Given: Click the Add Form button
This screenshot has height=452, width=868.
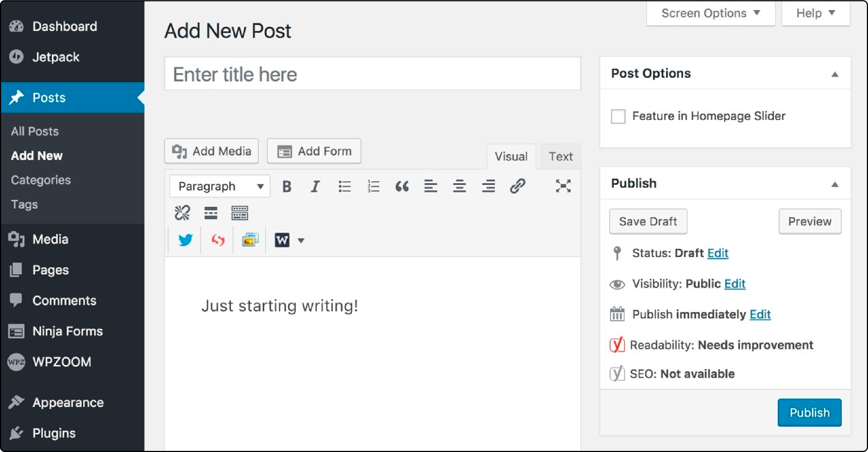Looking at the screenshot, I should [x=314, y=151].
